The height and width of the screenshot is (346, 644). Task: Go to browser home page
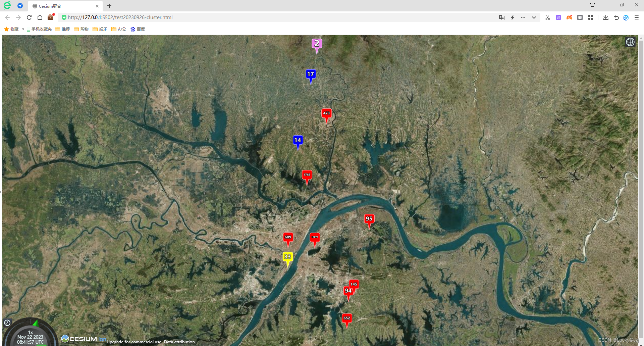(40, 17)
